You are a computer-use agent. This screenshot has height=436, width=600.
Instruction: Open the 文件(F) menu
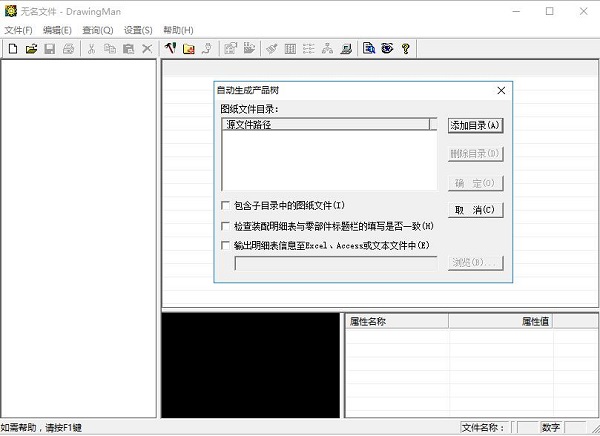click(x=19, y=30)
